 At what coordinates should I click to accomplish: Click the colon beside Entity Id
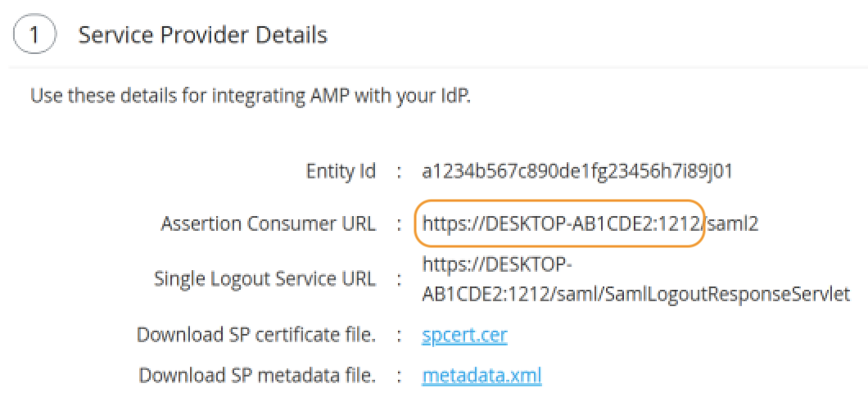(399, 172)
